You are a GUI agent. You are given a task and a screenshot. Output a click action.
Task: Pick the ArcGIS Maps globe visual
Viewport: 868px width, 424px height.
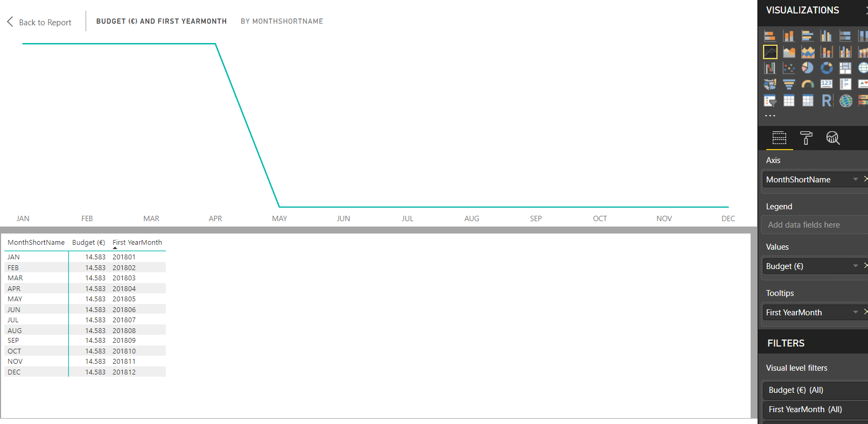pos(845,101)
